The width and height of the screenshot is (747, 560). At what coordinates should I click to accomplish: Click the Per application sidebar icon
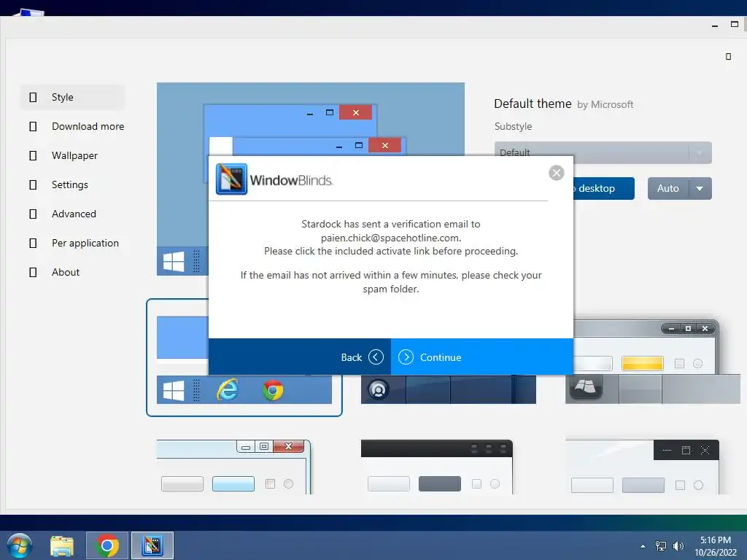33,243
